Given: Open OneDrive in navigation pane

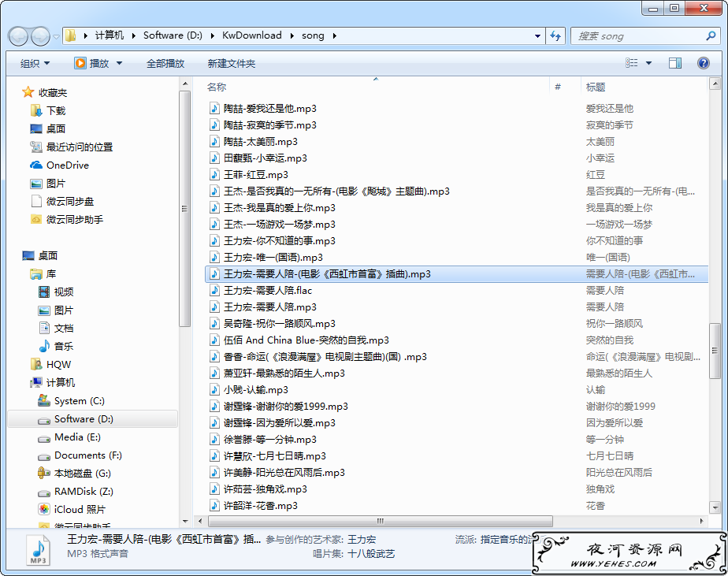Looking at the screenshot, I should coord(67,165).
